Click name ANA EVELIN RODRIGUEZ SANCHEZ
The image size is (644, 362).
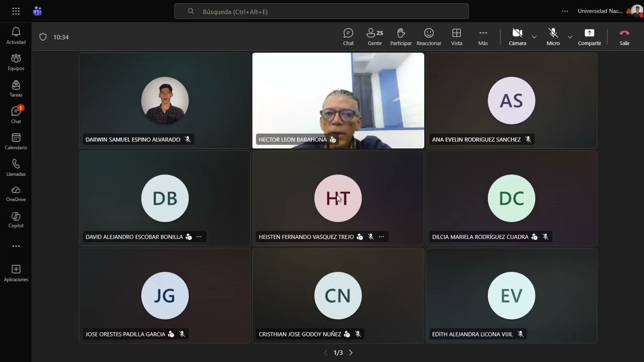pyautogui.click(x=476, y=140)
